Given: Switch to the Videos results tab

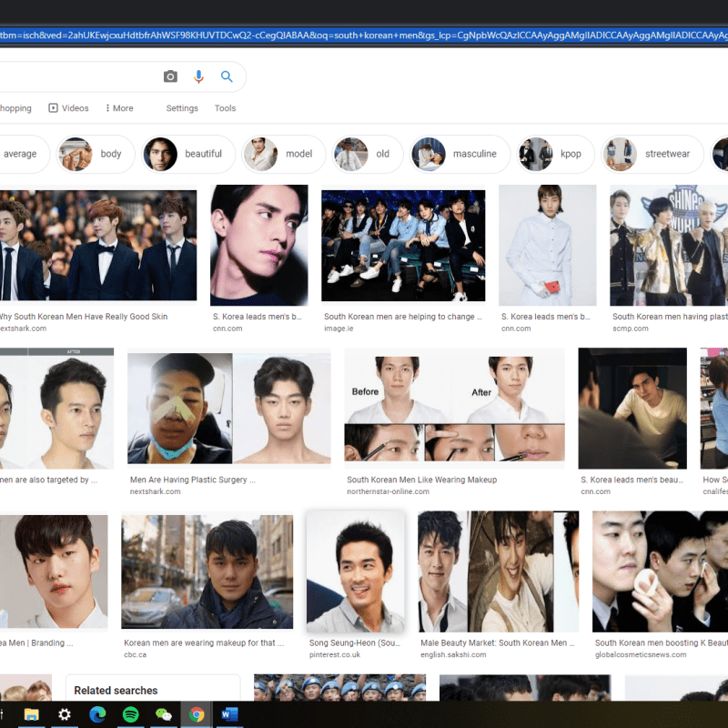Looking at the screenshot, I should [69, 108].
